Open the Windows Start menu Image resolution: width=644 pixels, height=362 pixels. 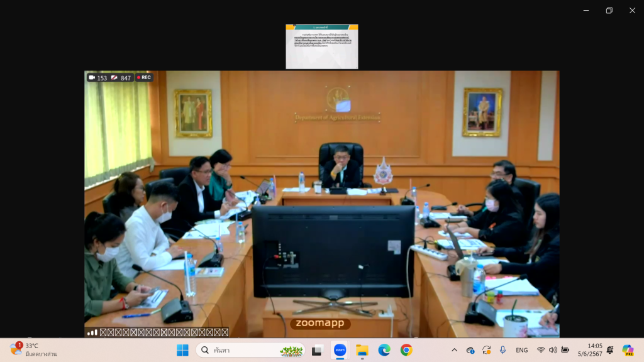(182, 350)
